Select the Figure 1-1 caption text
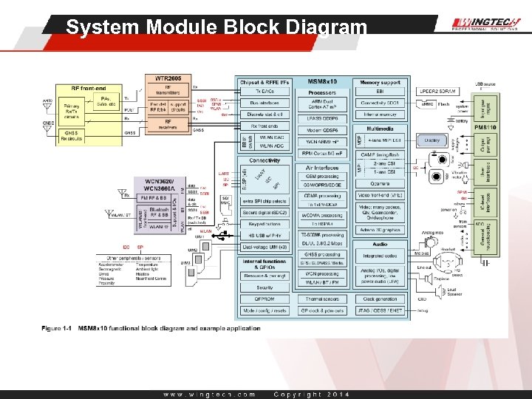Screen dimensions: 532x399 (151, 328)
